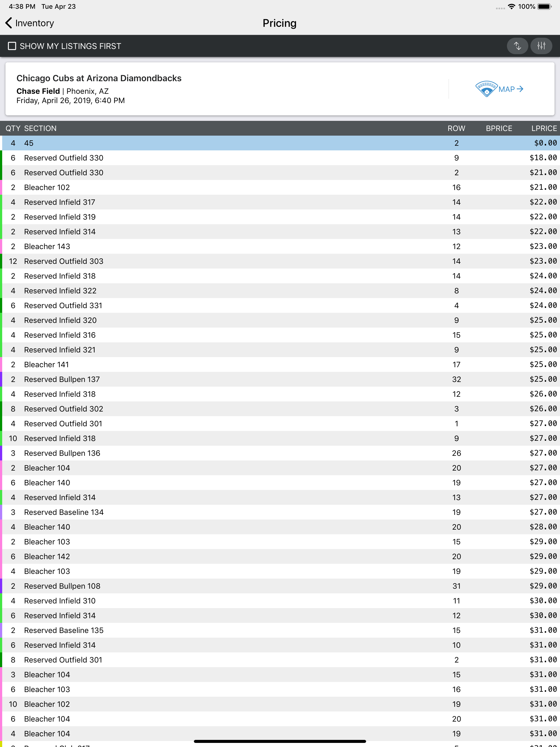This screenshot has height=747, width=560.
Task: Select Bleacher 104 quantity 3 listing
Action: coord(280,675)
